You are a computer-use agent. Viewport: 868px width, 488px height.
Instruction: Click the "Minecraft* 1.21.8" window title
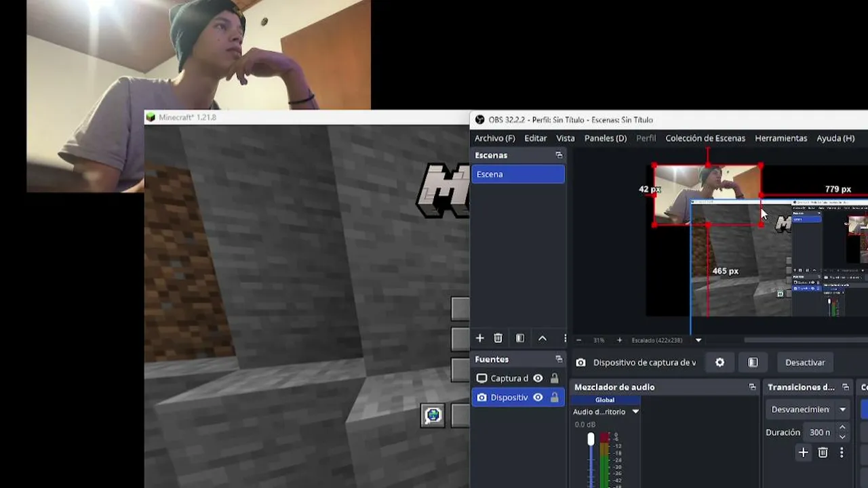coord(187,117)
